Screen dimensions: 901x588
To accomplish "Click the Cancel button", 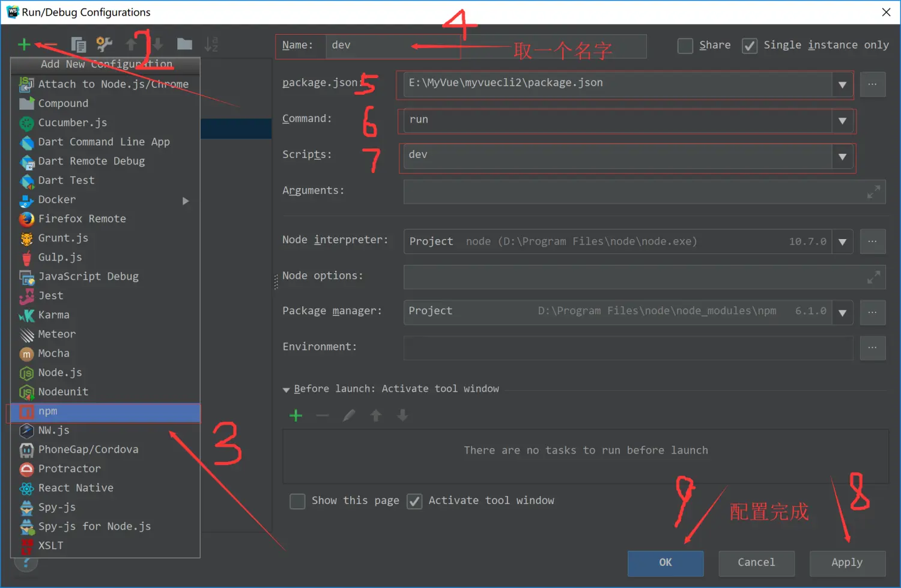I will [x=756, y=563].
